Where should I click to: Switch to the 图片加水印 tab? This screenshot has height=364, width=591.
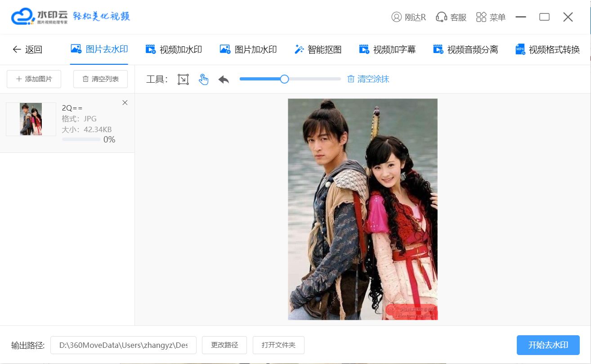tap(248, 49)
